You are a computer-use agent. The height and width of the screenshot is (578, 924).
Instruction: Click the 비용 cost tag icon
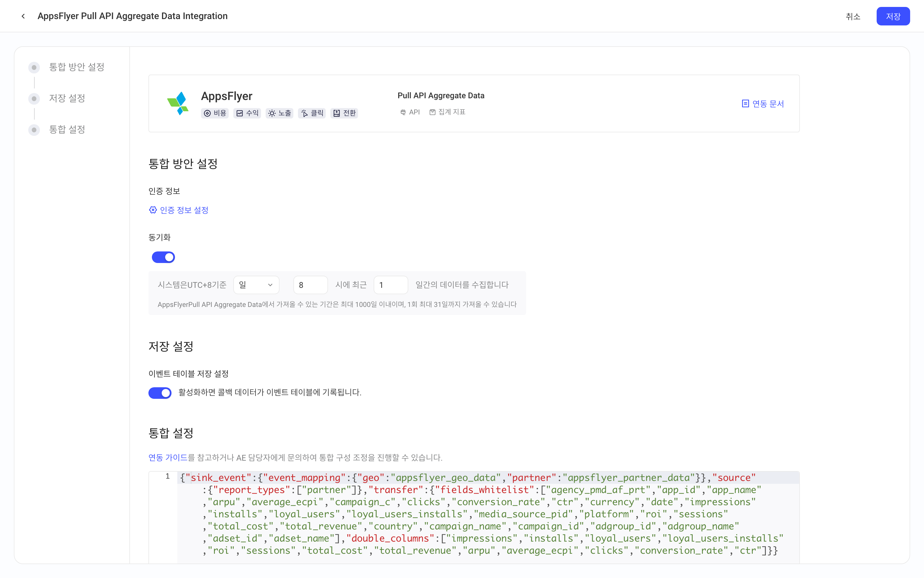207,113
